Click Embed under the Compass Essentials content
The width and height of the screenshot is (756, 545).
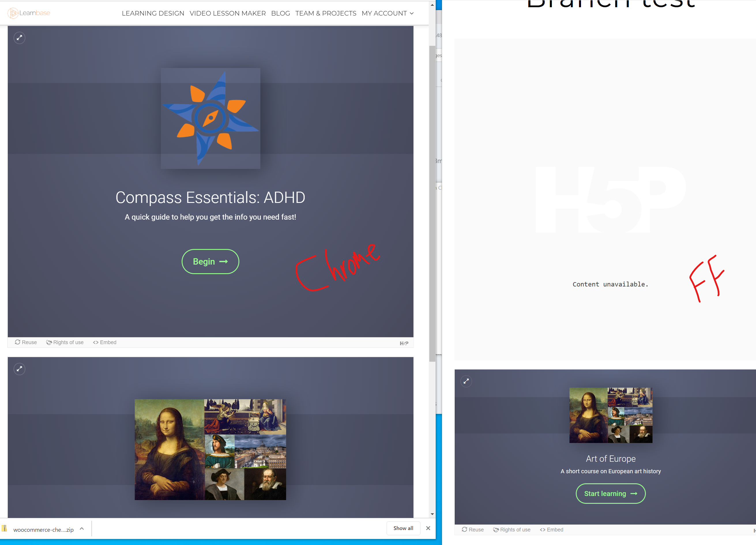(105, 342)
